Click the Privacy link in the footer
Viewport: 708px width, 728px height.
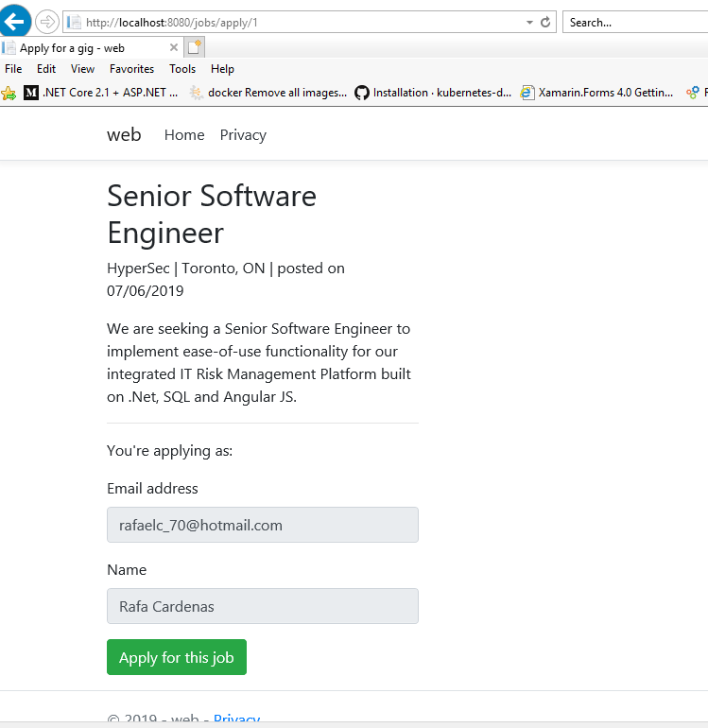coord(236,718)
